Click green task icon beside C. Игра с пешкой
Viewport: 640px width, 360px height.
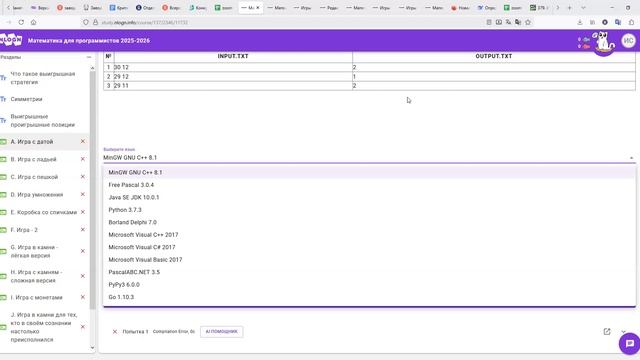(3, 177)
